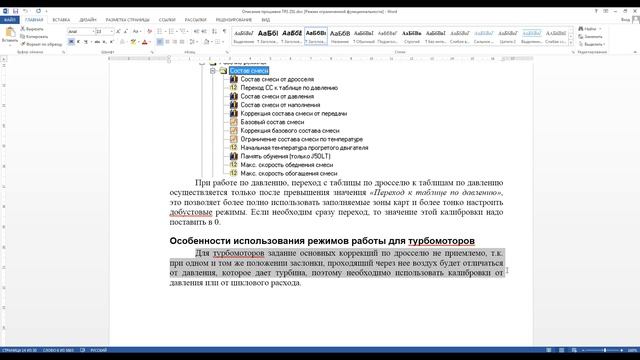Pick the font color (red A) button
The image size is (640, 360).
coord(144,42)
